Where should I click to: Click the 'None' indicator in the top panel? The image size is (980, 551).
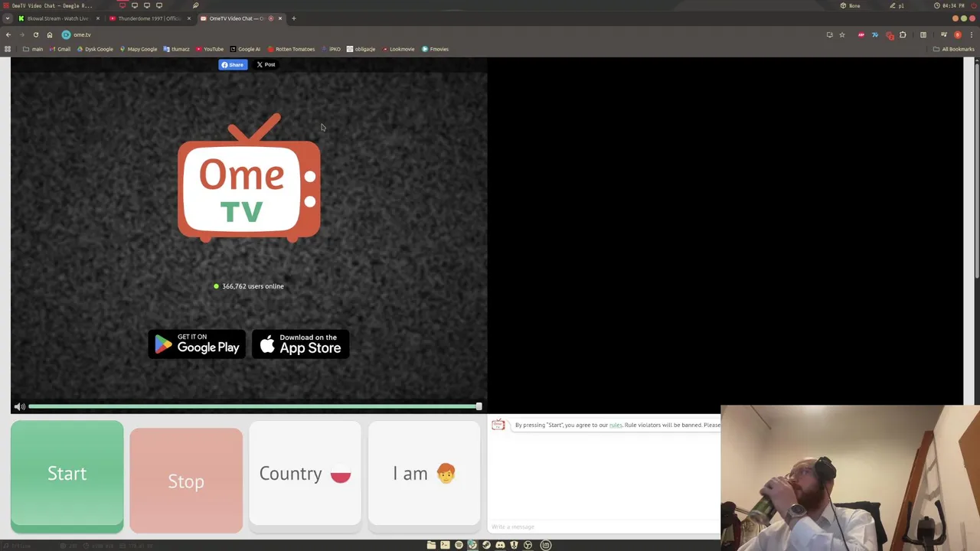click(850, 5)
